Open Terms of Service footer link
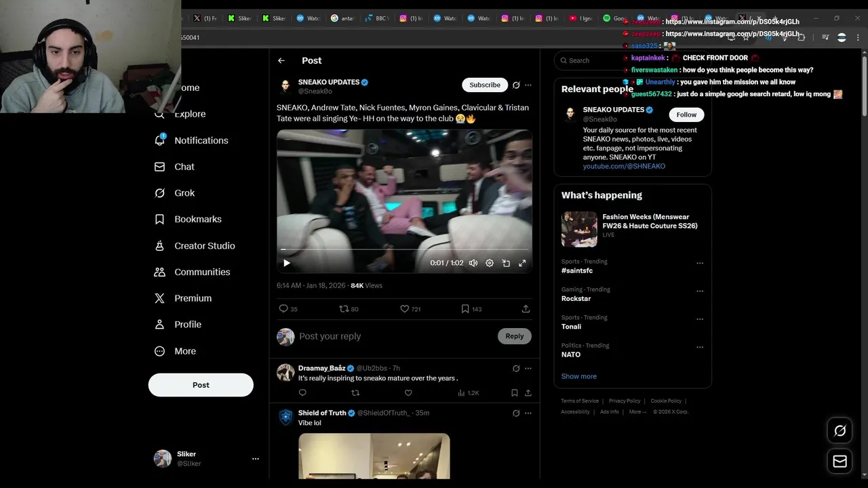This screenshot has width=868, height=488. click(580, 401)
